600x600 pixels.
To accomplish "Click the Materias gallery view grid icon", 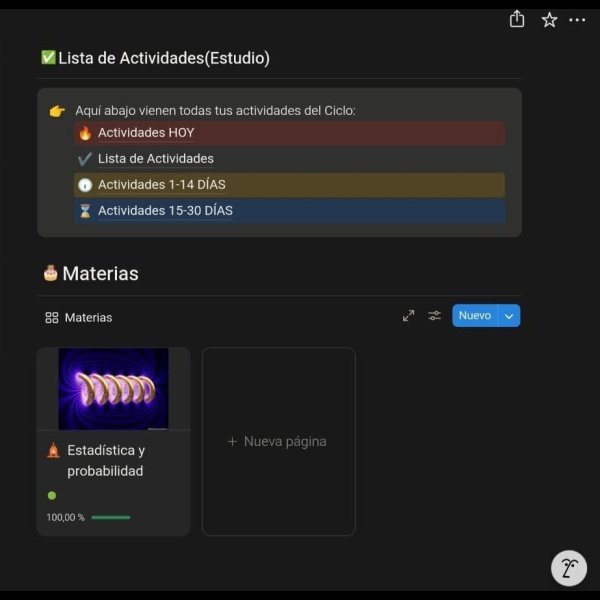I will (x=52, y=318).
